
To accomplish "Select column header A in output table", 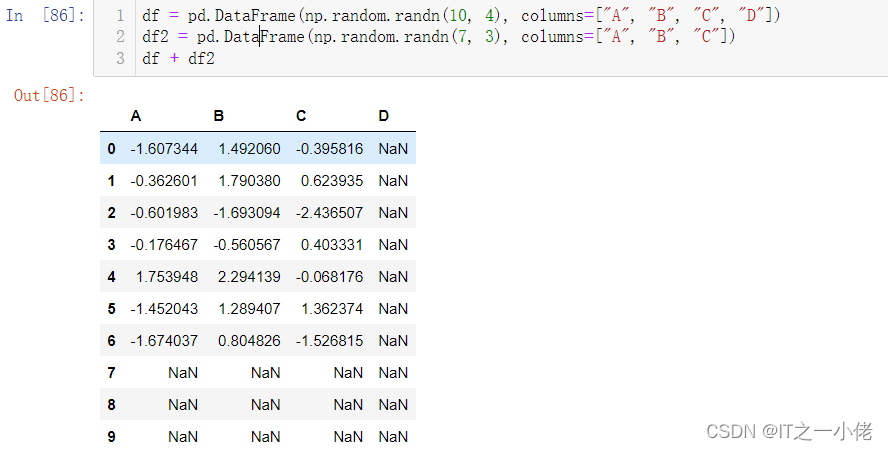I will click(x=135, y=116).
